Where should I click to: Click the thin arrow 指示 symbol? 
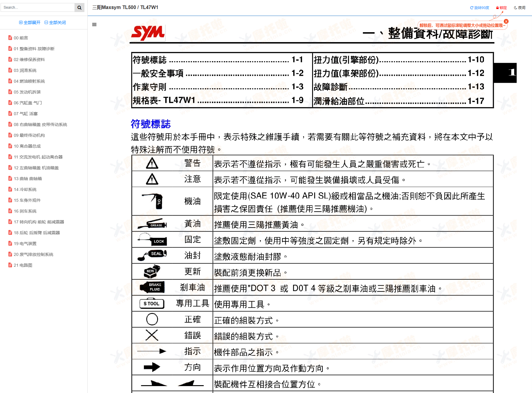pos(152,351)
